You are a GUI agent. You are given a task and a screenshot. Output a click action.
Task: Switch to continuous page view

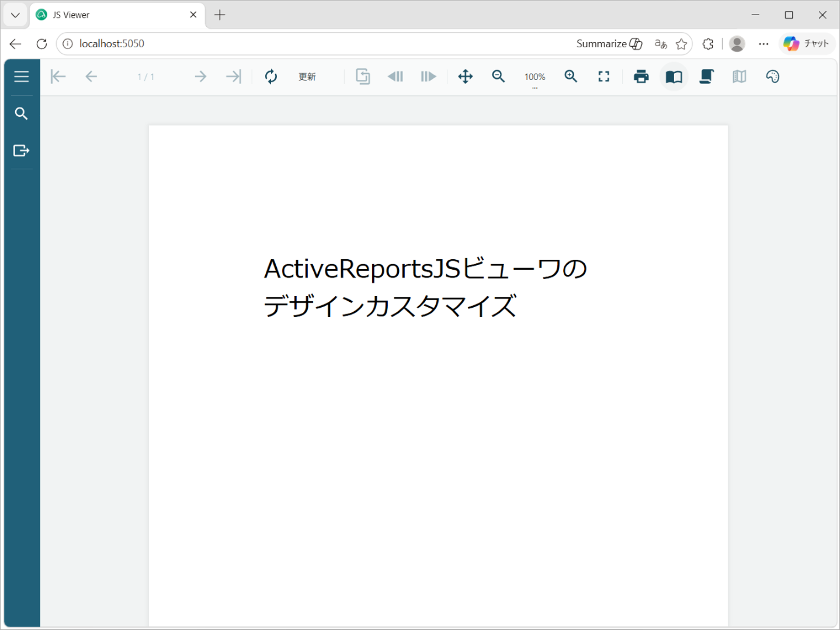click(x=707, y=76)
